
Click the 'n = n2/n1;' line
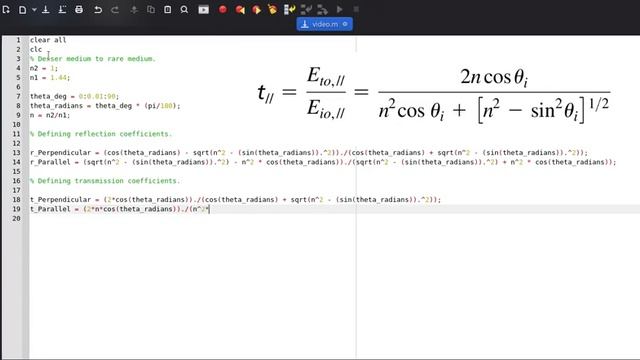point(50,115)
